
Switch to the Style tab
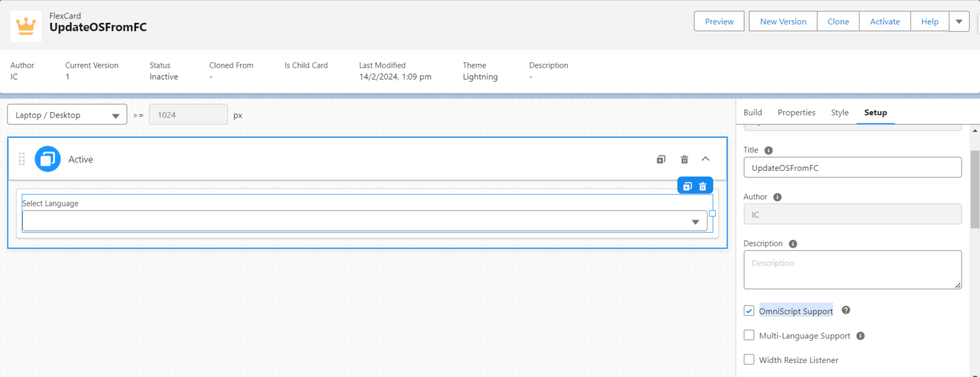pos(840,112)
